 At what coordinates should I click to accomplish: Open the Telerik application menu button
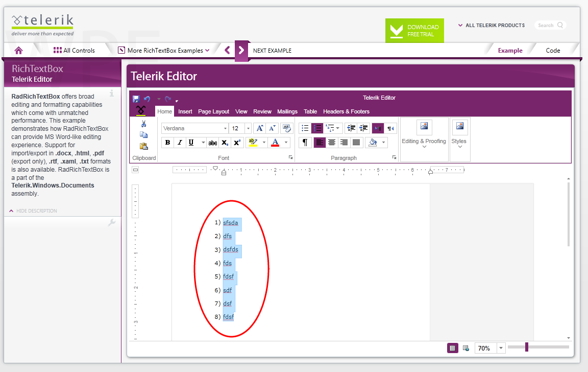141,110
